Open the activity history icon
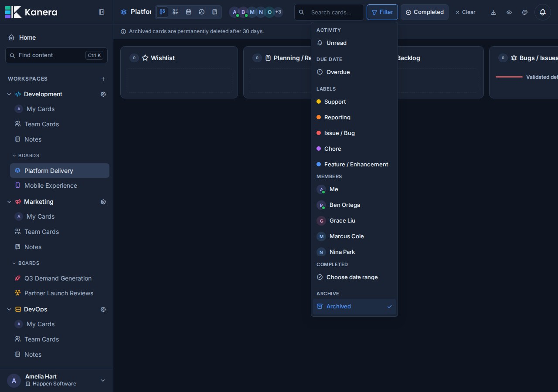Screen dimensions: 558x392 (201, 12)
